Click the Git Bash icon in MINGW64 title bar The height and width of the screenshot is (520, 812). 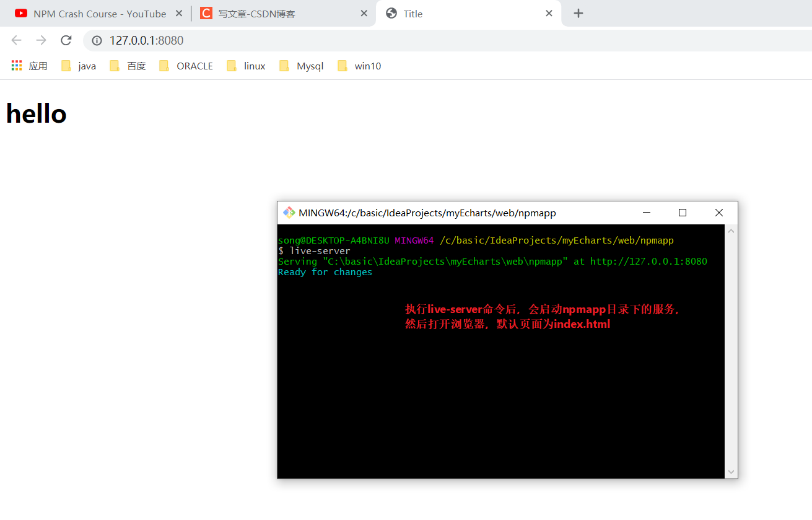(x=289, y=213)
